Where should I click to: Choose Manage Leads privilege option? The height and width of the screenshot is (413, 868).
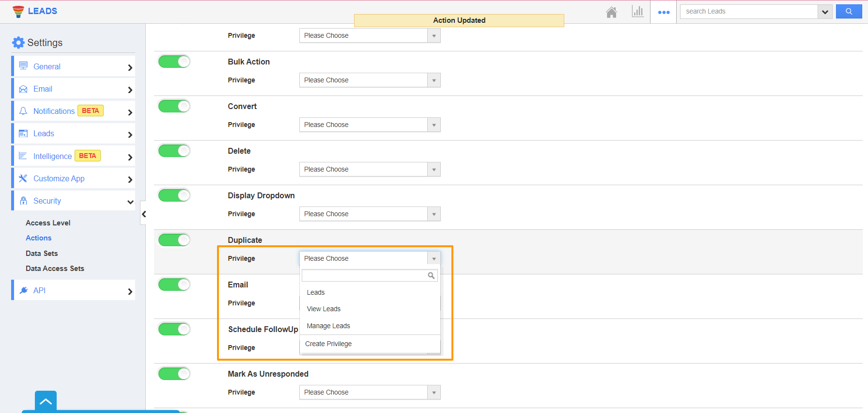[x=328, y=326]
